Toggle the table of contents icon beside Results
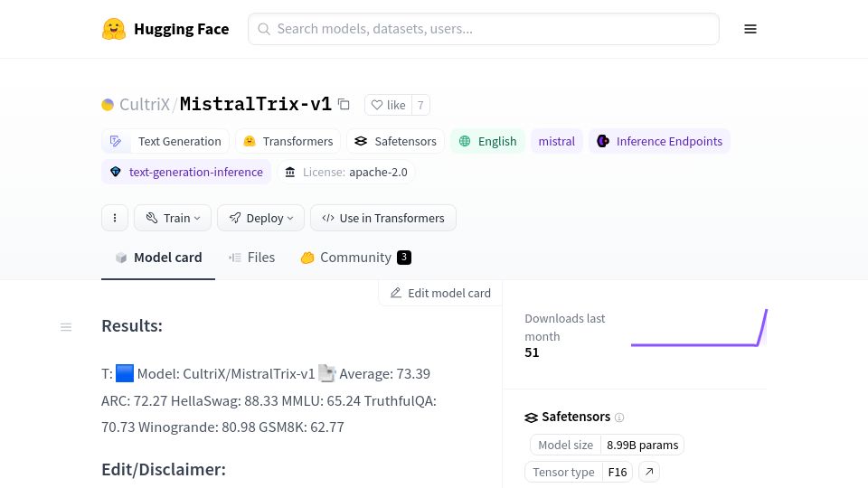 click(66, 327)
